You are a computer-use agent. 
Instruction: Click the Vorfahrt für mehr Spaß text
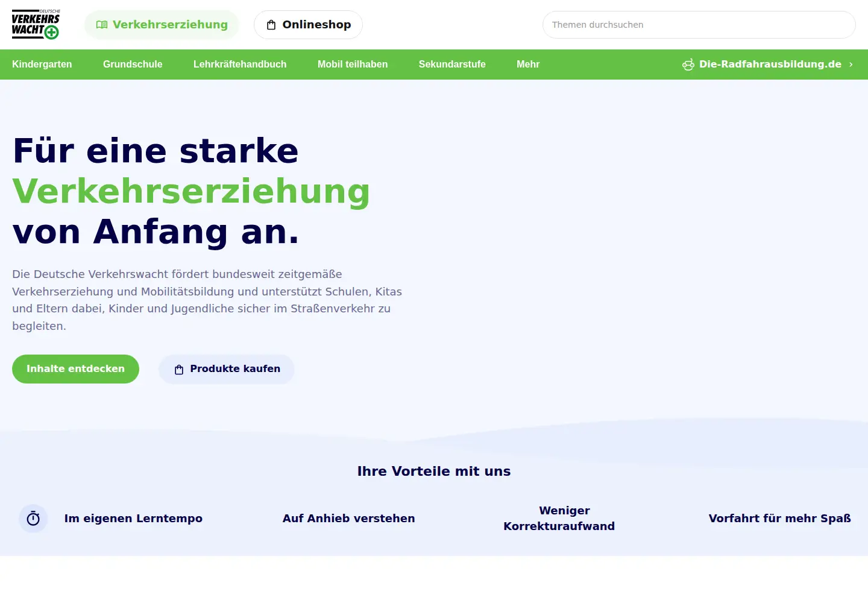tap(780, 519)
